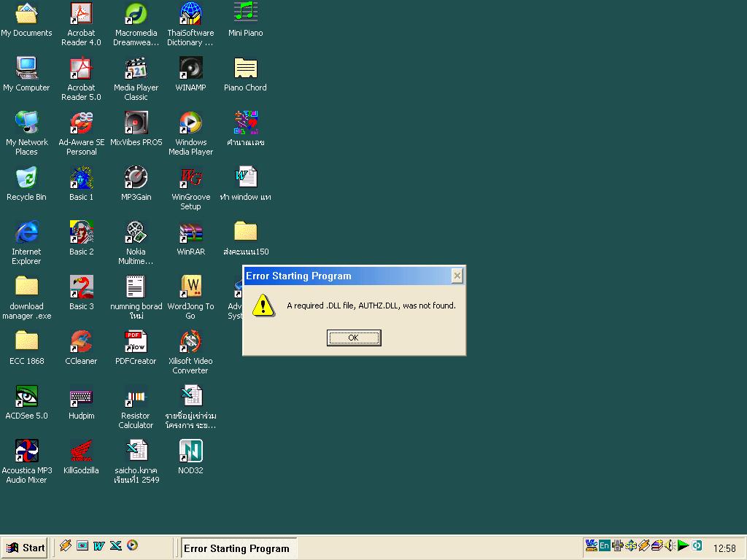
Task: Select the Excel file above NOD32
Action: [190, 408]
